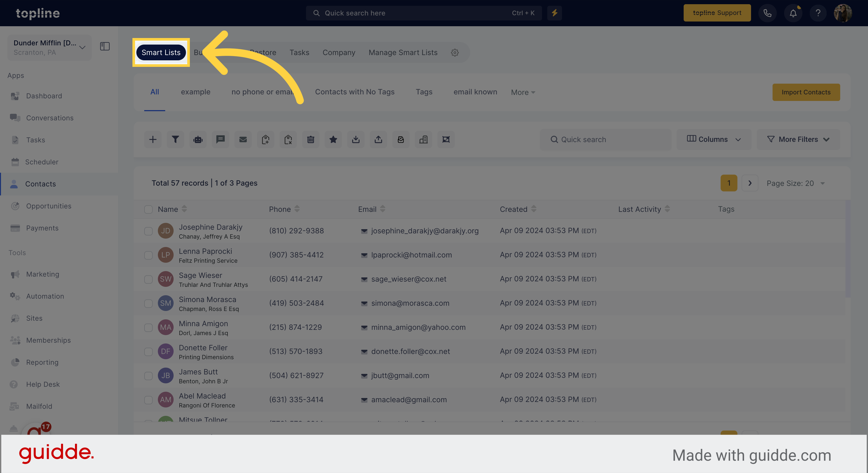Click the contacts Quick search input
868x473 pixels.
tap(606, 139)
